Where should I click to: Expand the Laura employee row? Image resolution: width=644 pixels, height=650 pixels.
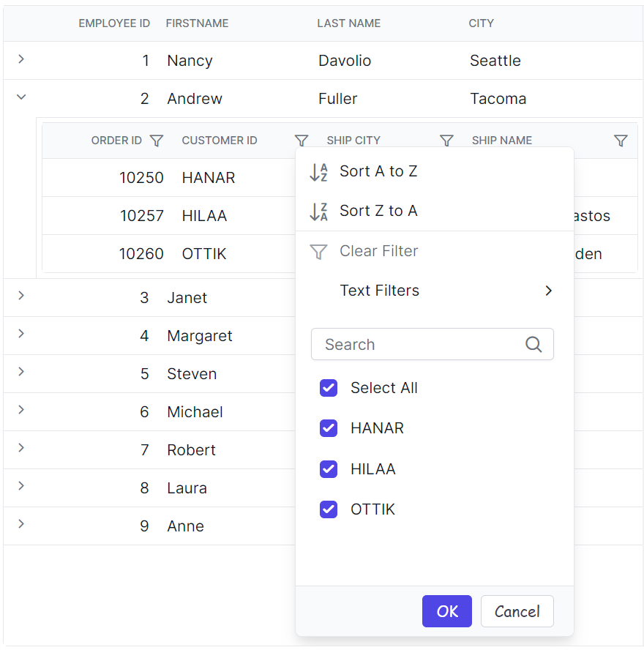click(21, 486)
